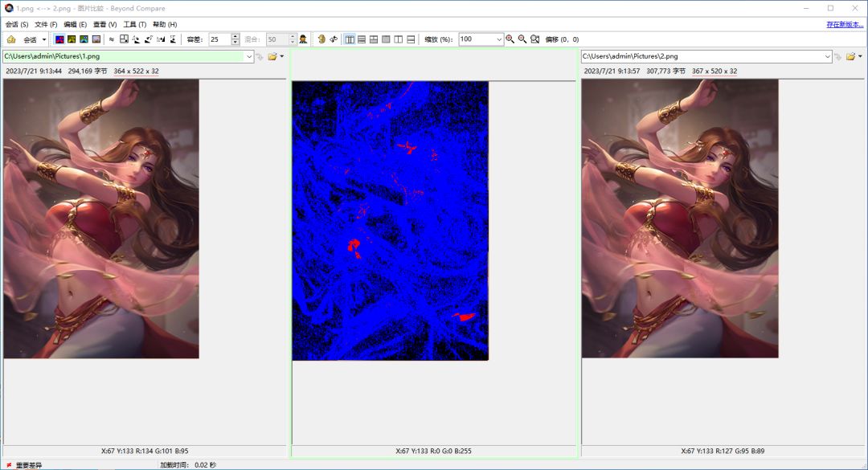Image resolution: width=868 pixels, height=470 pixels.
Task: Click the left size text 364 x 522 x 32
Action: pos(136,71)
